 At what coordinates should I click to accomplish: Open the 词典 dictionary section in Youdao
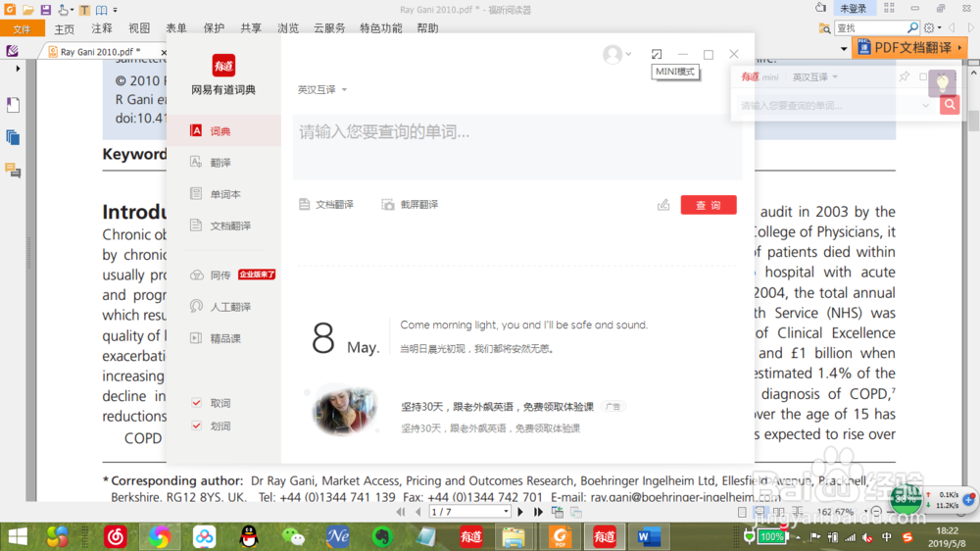tap(223, 131)
